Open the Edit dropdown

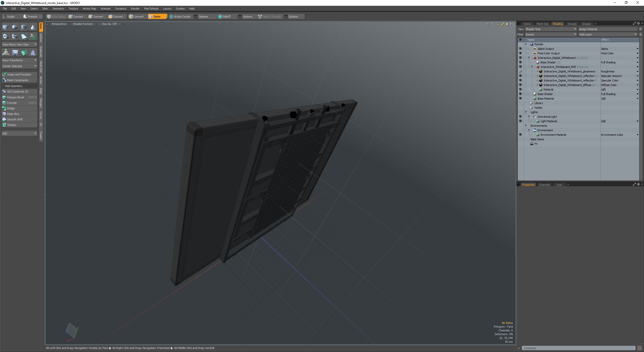[x=19, y=134]
